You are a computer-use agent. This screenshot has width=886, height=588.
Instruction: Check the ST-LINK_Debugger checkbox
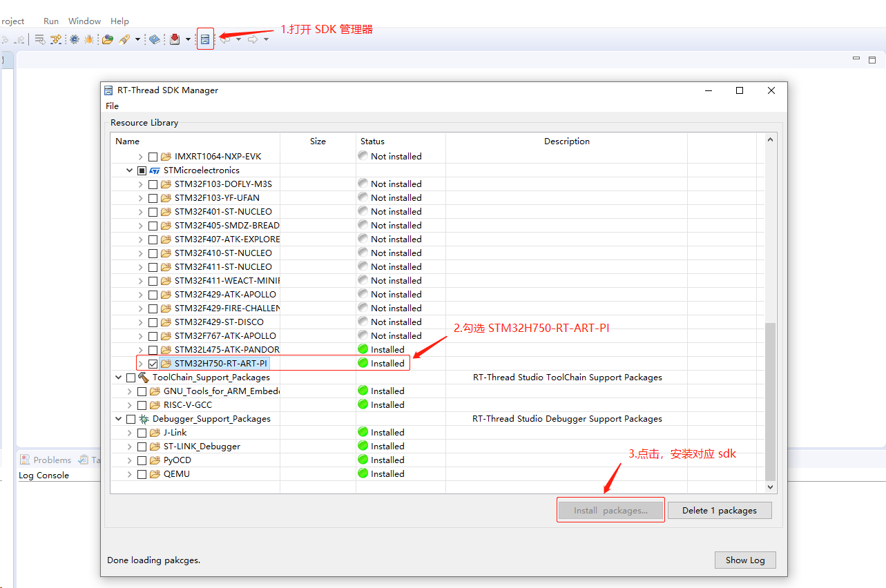pos(142,447)
